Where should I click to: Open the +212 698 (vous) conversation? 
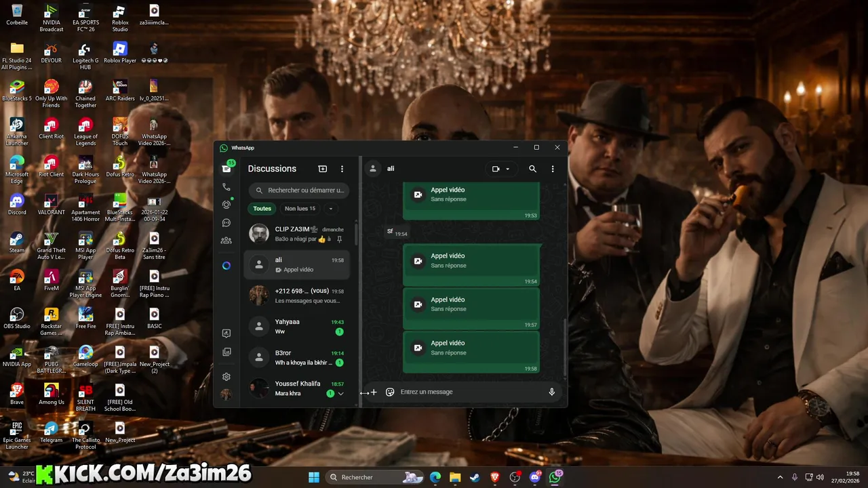coord(297,296)
